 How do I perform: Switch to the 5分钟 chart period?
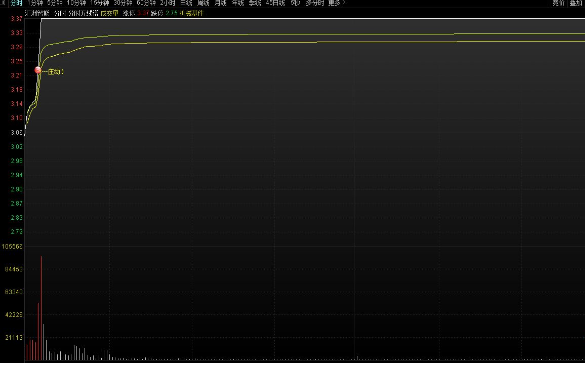point(54,3)
